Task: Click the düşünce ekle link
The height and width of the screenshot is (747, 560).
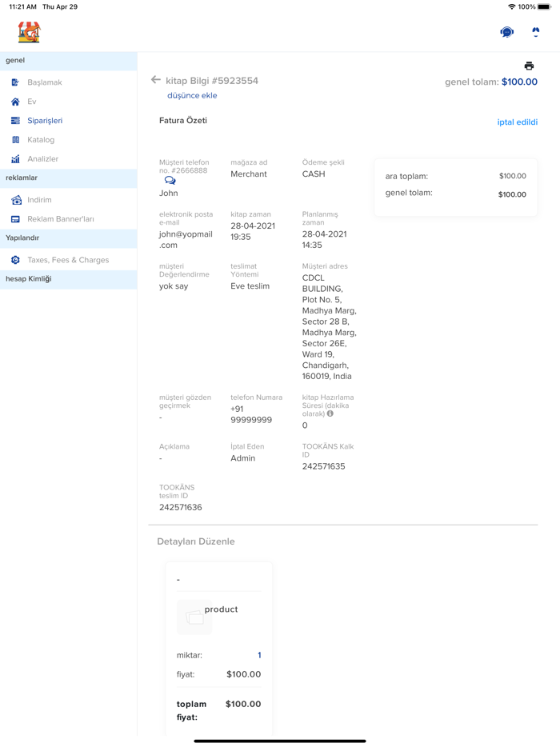Action: pos(192,95)
